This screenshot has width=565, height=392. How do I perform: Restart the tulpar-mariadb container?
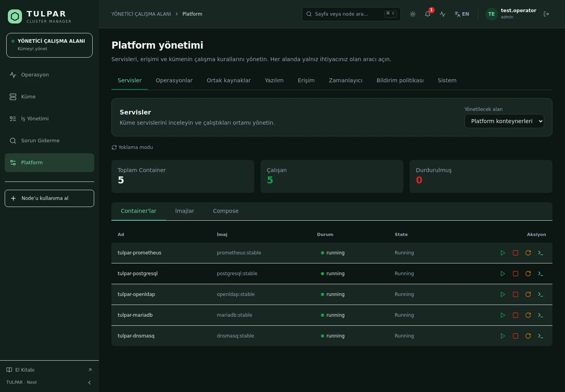point(528,315)
